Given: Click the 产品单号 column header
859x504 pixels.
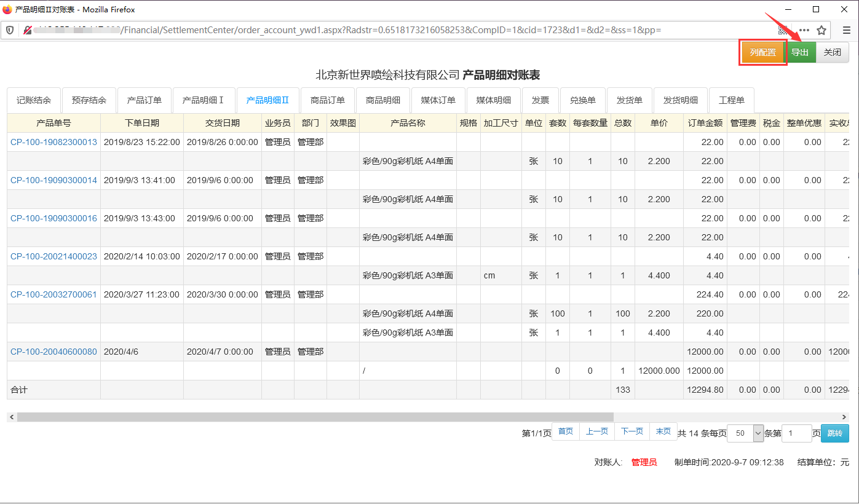Looking at the screenshot, I should (x=54, y=123).
